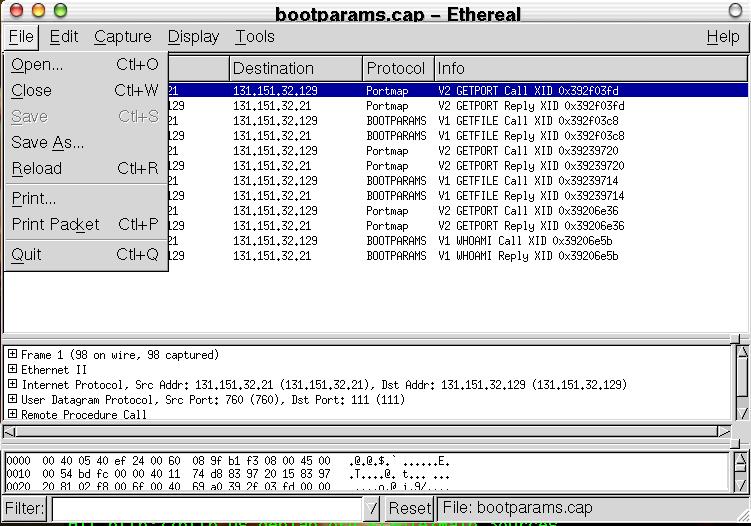Choose Save As... menu entry

(85, 142)
